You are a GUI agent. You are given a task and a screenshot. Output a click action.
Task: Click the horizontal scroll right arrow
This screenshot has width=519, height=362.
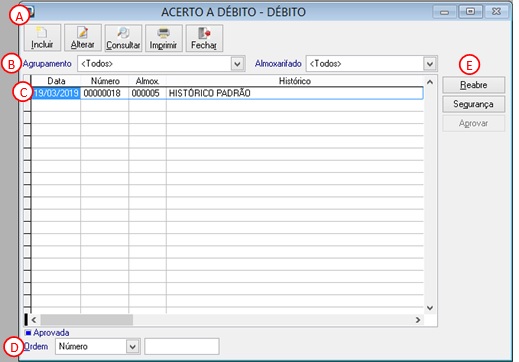point(418,320)
